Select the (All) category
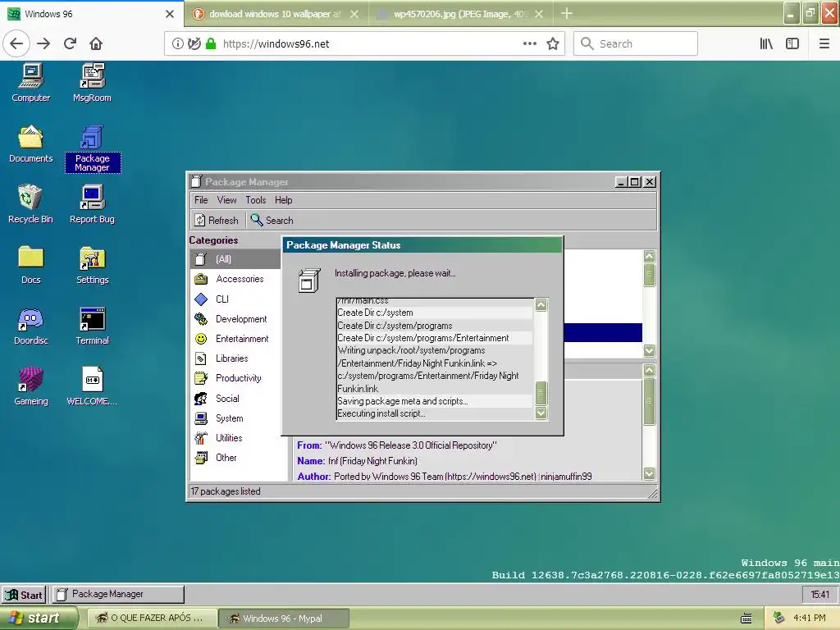The height and width of the screenshot is (630, 840). pos(235,259)
